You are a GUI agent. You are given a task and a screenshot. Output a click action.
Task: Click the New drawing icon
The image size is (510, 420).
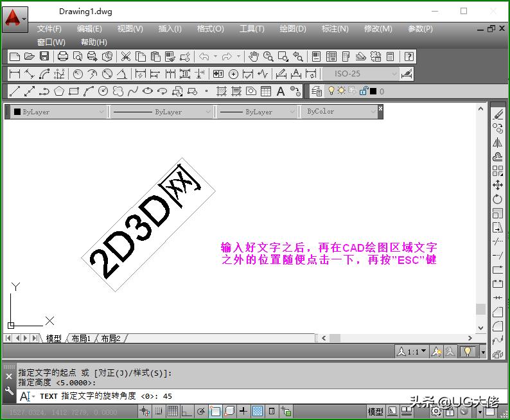15,57
